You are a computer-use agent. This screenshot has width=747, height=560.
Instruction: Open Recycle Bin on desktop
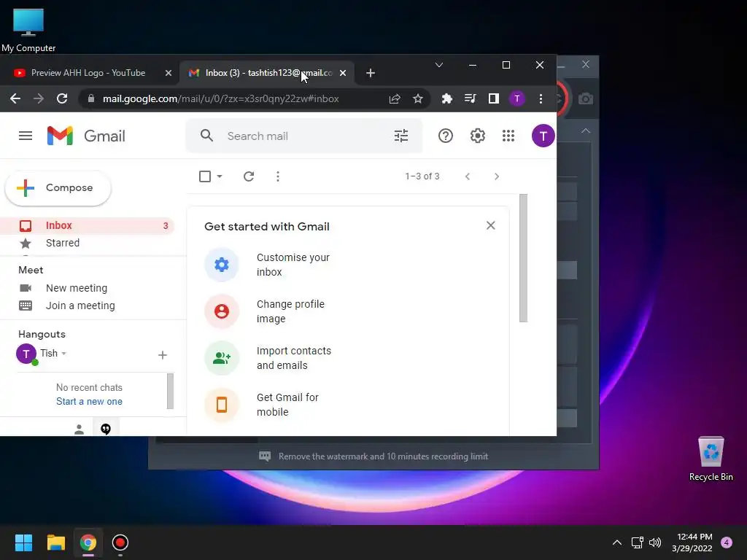[711, 459]
